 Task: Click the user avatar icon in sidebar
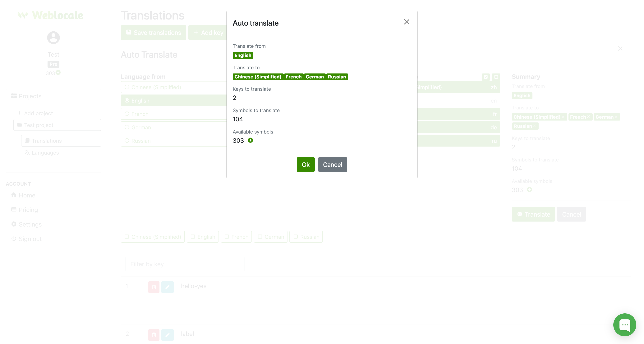pyautogui.click(x=53, y=38)
